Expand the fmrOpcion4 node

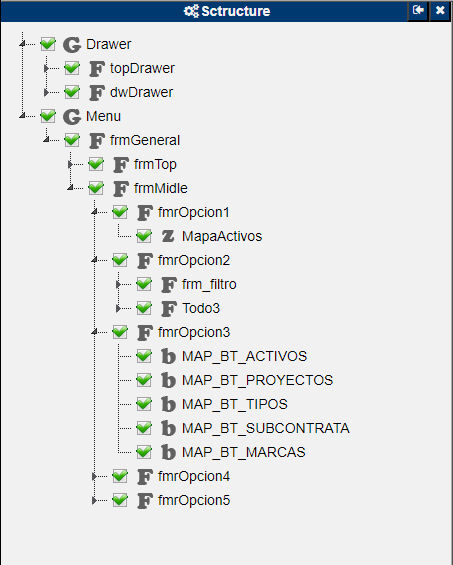(94, 476)
